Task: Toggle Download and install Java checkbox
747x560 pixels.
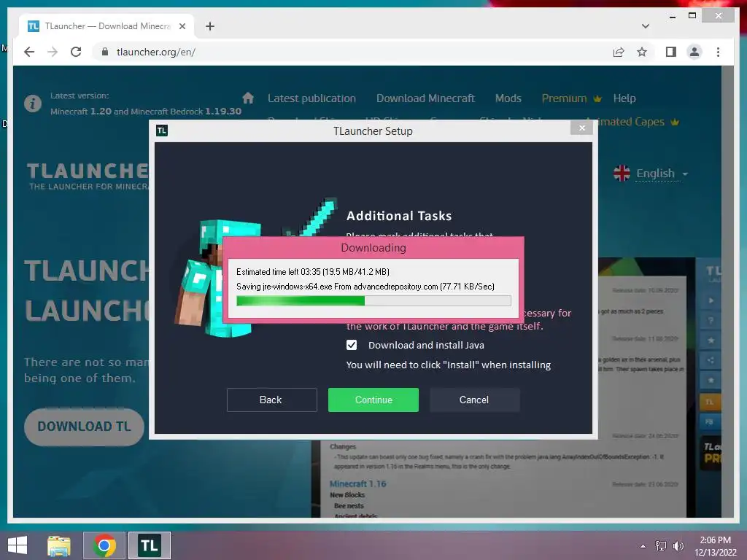Action: [352, 345]
